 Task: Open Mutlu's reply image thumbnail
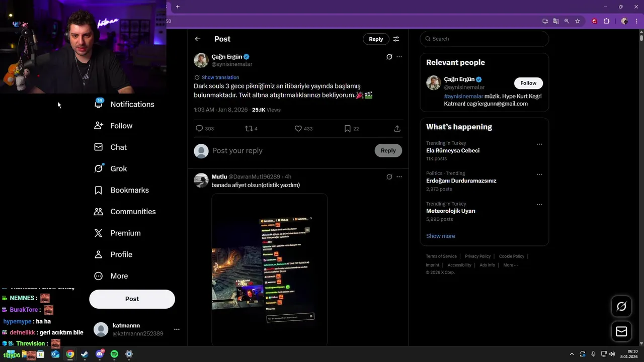click(270, 269)
